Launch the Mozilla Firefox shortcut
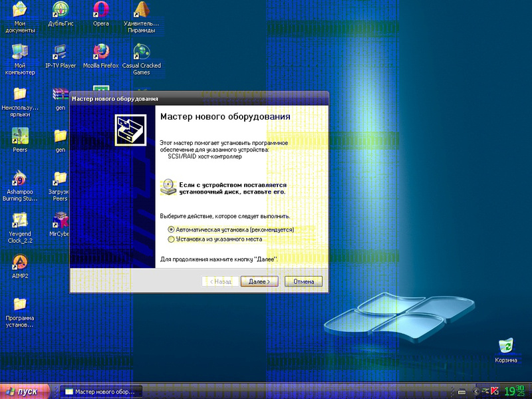 101,56
